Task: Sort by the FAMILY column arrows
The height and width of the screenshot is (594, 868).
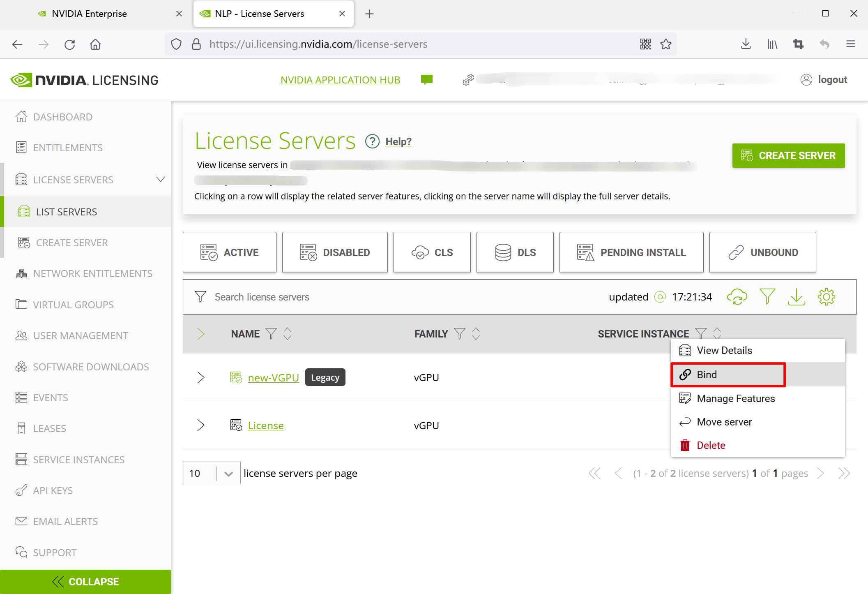Action: (476, 334)
